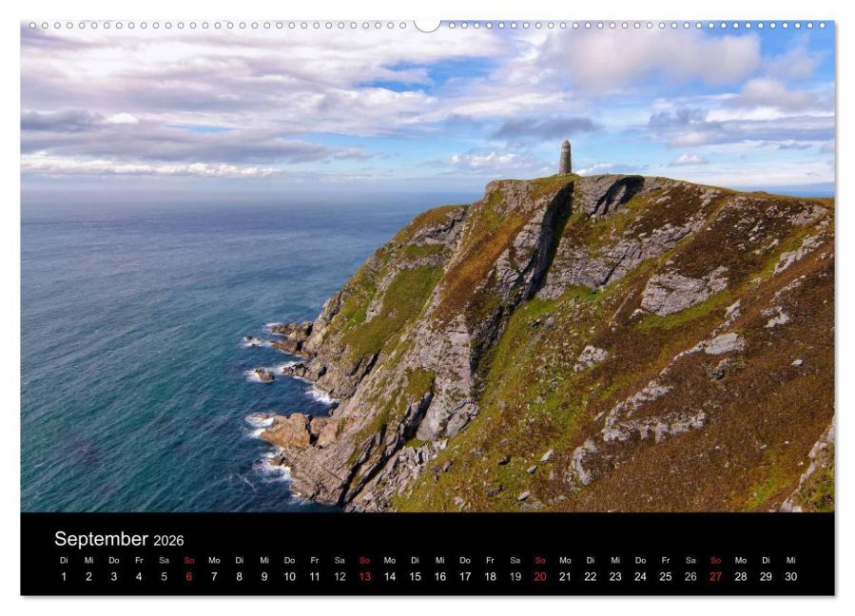Click the September 2026 month heading

click(119, 539)
